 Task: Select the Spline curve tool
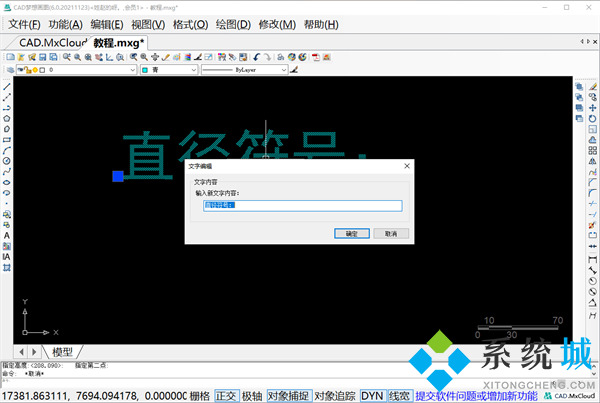pyautogui.click(x=7, y=171)
